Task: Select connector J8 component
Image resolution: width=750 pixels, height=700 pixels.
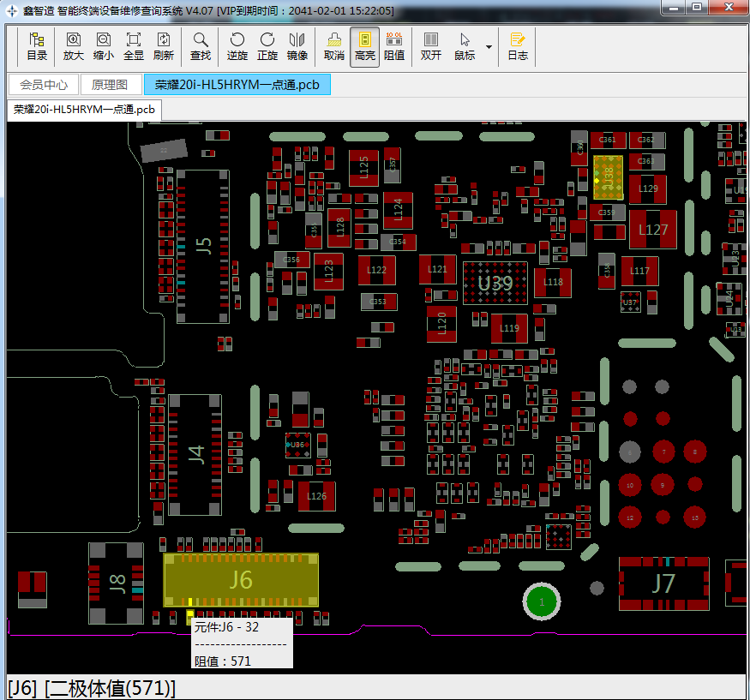Action: pos(117,583)
